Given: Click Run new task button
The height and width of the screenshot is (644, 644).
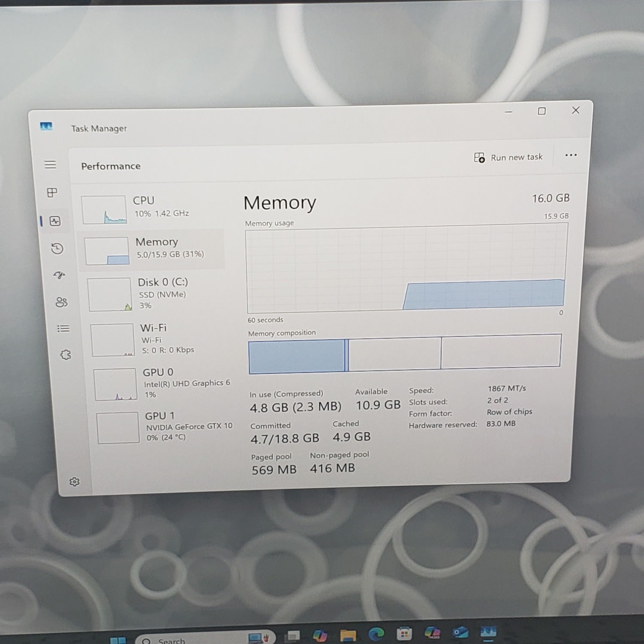Looking at the screenshot, I should pos(508,158).
